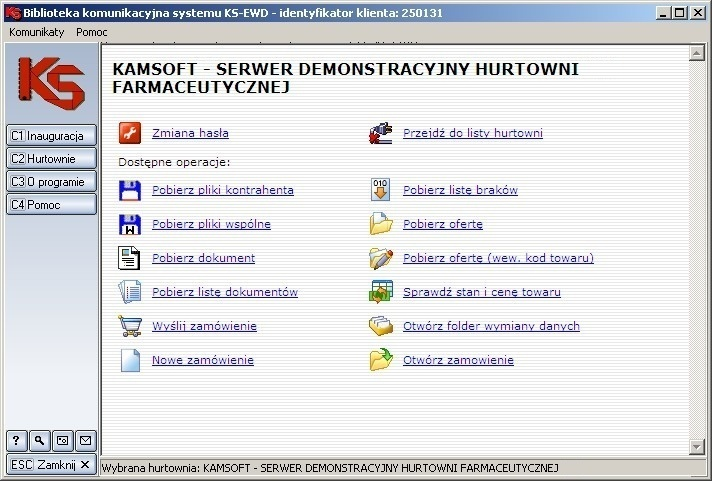The width and height of the screenshot is (712, 481).
Task: Click the Pobierz pliki wspólne link
Action: 211,224
